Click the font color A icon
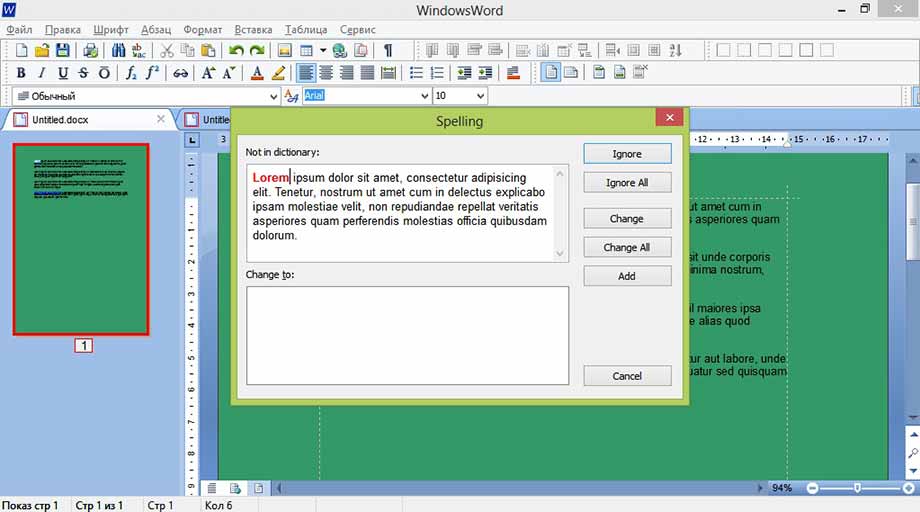The width and height of the screenshot is (920, 512). (256, 73)
